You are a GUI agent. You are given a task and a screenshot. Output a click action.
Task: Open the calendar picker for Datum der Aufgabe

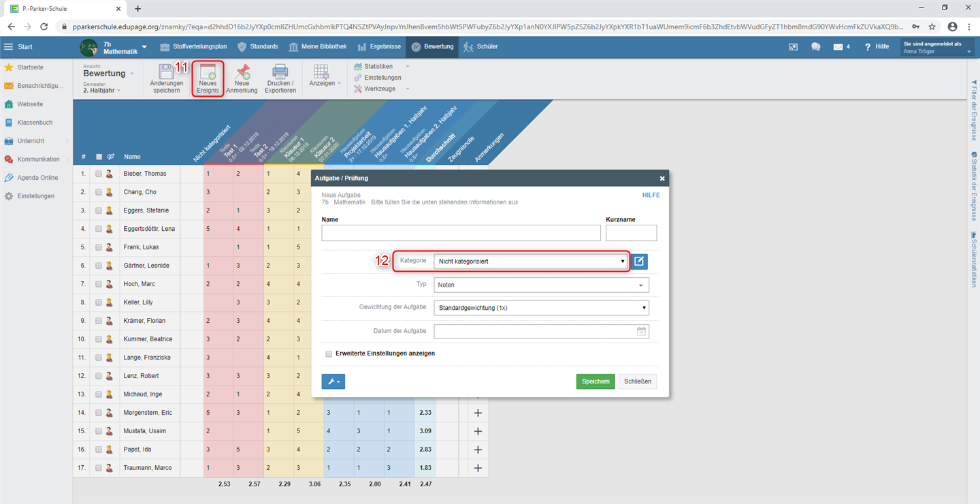641,331
